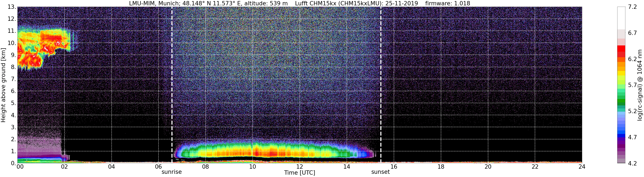Click the time axis tick "14"
Image resolution: width=644 pixels, height=177 pixels.
pyautogui.click(x=347, y=167)
